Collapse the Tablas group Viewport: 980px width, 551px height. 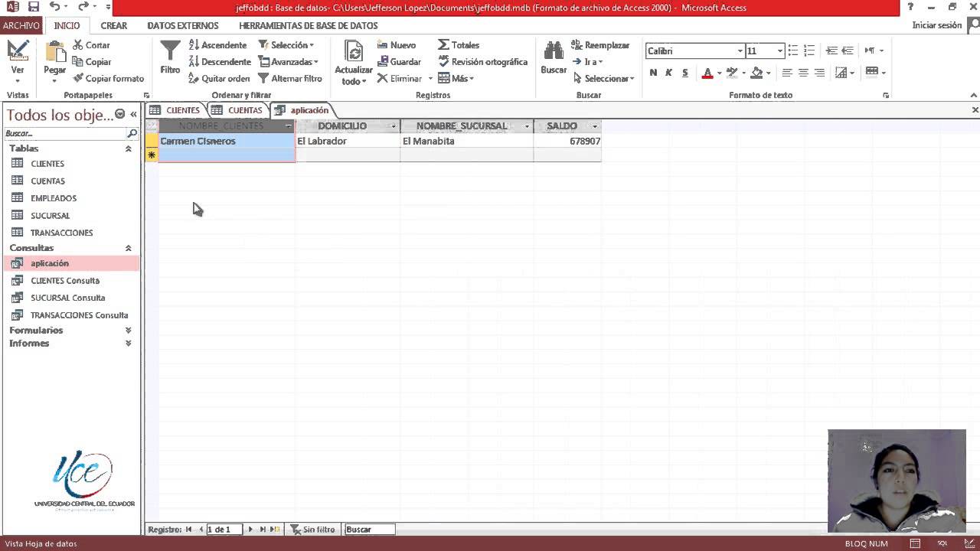click(x=128, y=148)
